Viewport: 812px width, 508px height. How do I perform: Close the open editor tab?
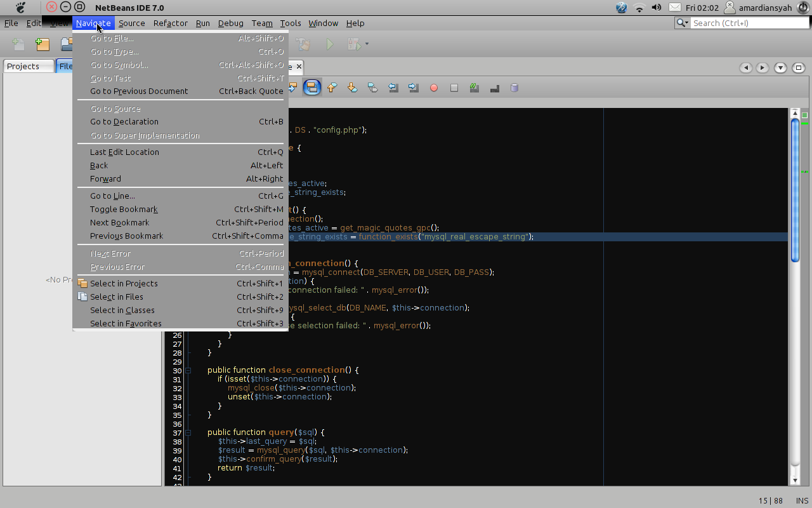tap(299, 66)
